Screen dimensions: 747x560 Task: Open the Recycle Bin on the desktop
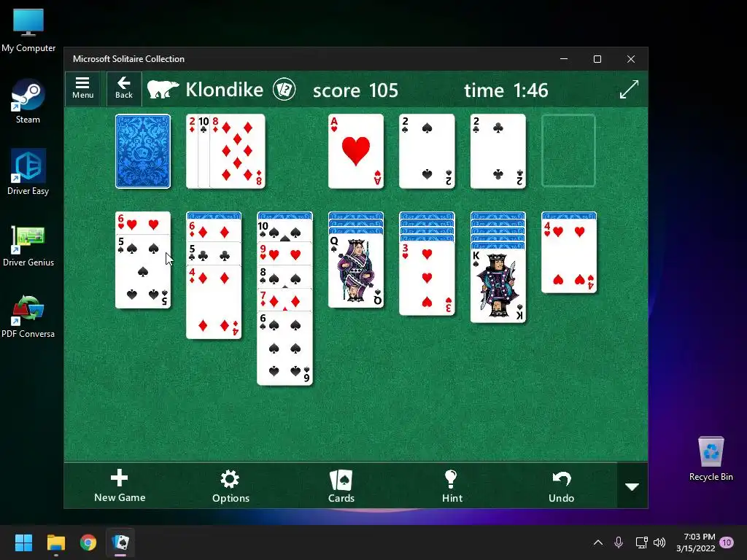pyautogui.click(x=711, y=458)
